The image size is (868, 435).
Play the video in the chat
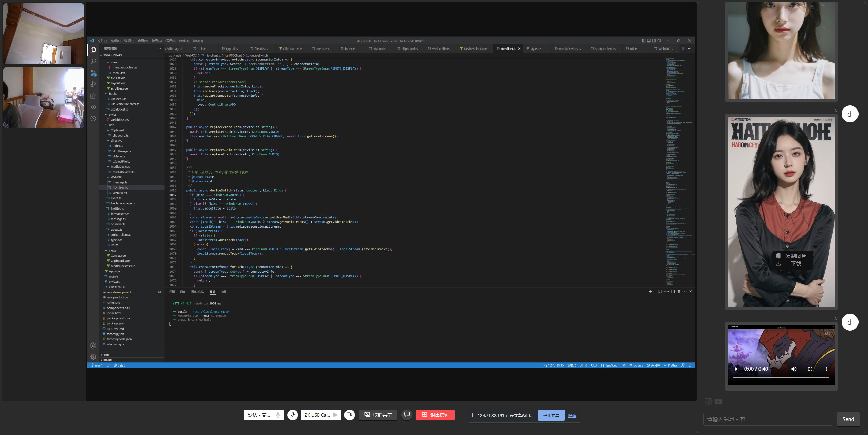pyautogui.click(x=736, y=369)
